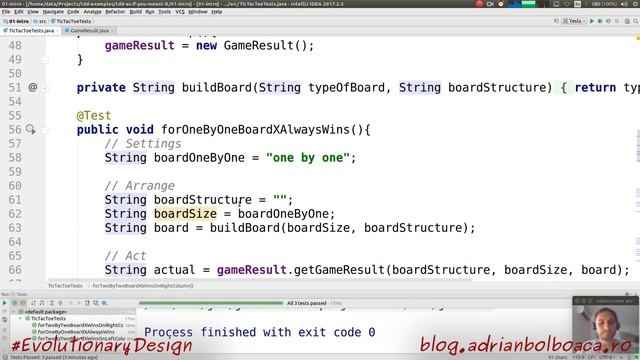Click the highlighted boardSize variable on line 62
This screenshot has height=360, width=640.
click(185, 213)
